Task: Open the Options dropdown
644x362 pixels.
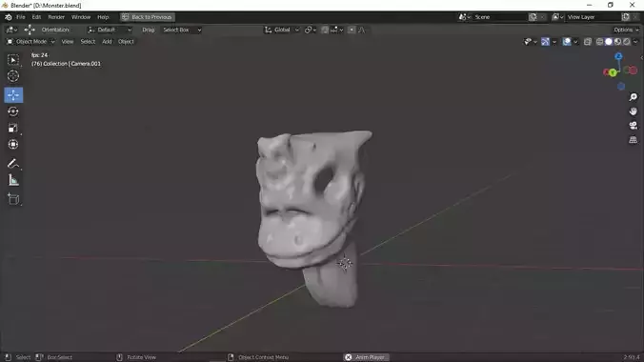Action: pos(626,30)
